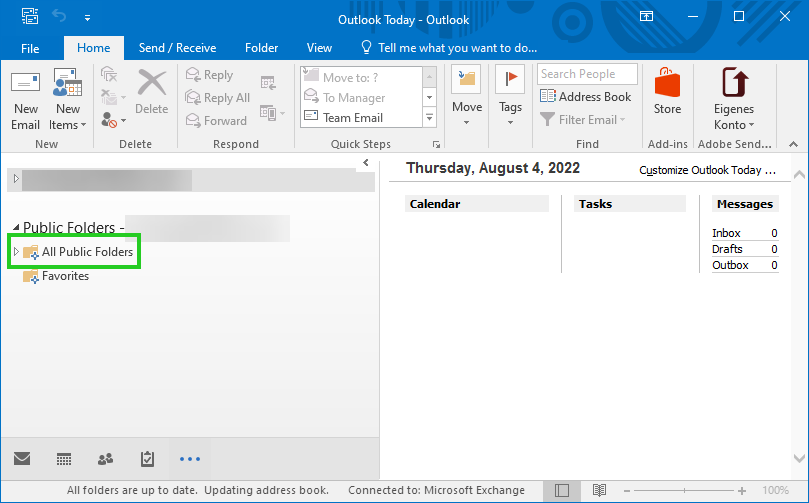Open the People view in navigation bar
Viewport: 809px width, 503px height.
(106, 459)
